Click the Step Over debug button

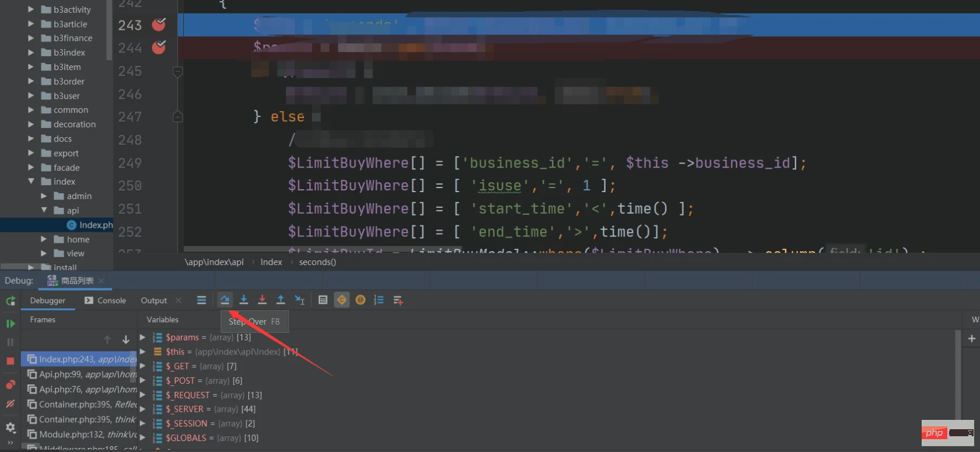pos(225,300)
